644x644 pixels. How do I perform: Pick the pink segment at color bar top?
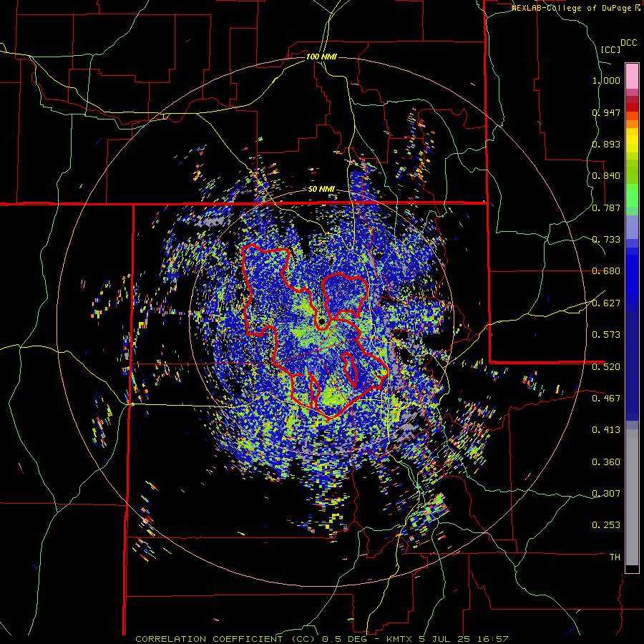coord(632,76)
